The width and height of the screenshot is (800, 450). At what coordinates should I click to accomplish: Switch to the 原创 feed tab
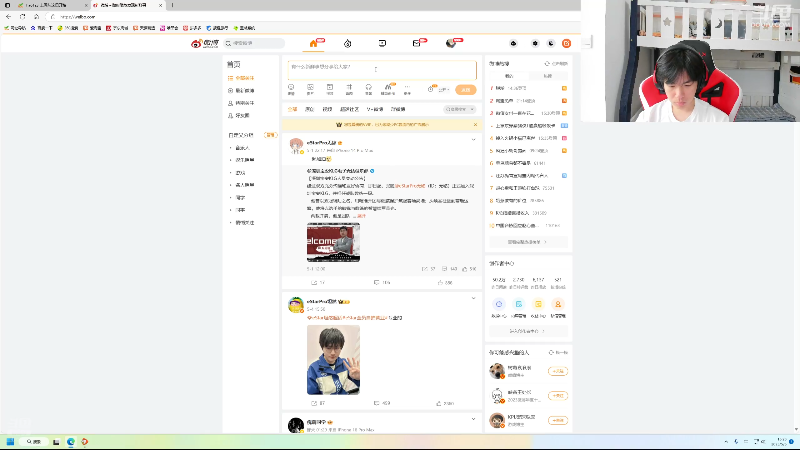pos(309,109)
